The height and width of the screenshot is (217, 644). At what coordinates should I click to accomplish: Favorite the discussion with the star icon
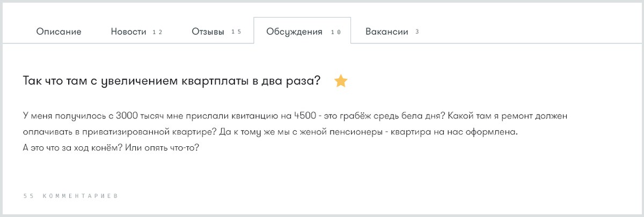[341, 81]
